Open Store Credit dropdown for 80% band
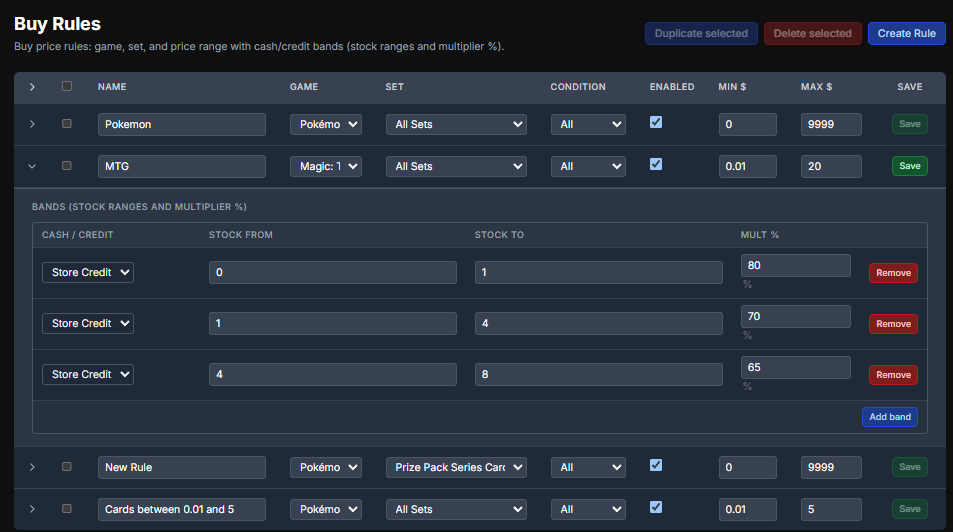The height and width of the screenshot is (532, 953). pos(88,272)
